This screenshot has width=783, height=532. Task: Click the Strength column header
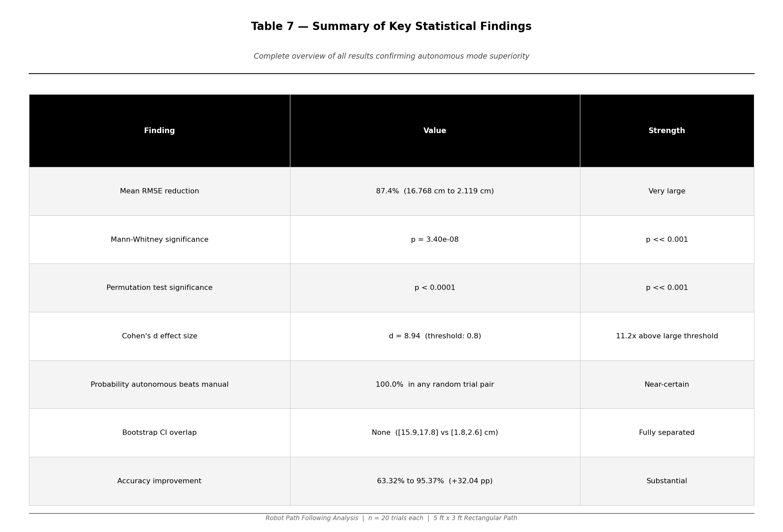tap(667, 131)
